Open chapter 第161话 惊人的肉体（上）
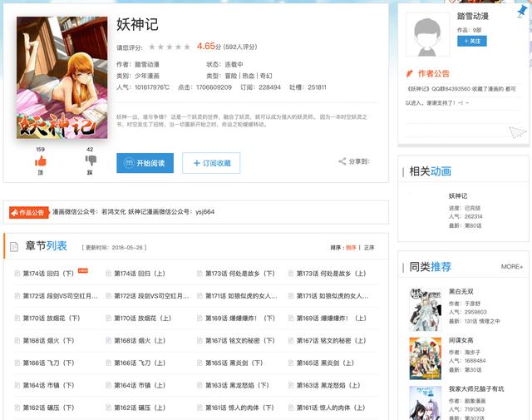Image resolution: width=532 pixels, height=420 pixels. [332, 408]
